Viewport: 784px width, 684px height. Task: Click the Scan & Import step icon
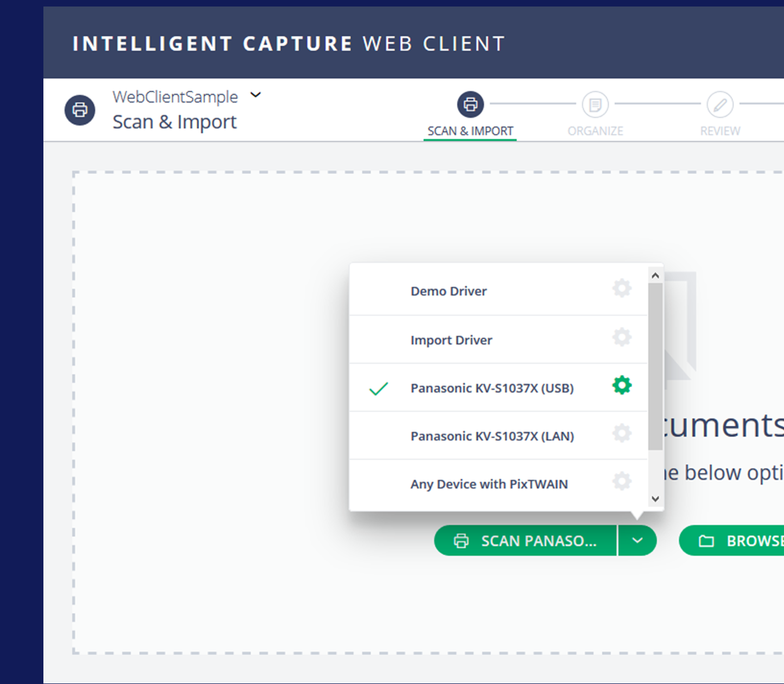(x=470, y=104)
